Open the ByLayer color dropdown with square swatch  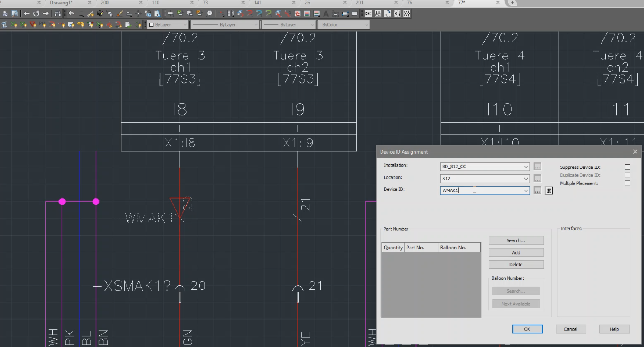[x=168, y=25]
